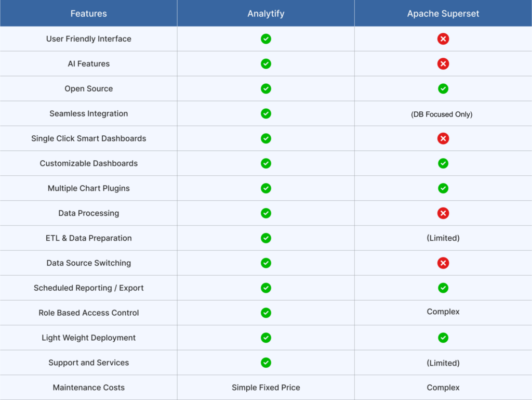Click Analytify check for ETL & Data Preparation
The height and width of the screenshot is (400, 532).
[x=265, y=238]
